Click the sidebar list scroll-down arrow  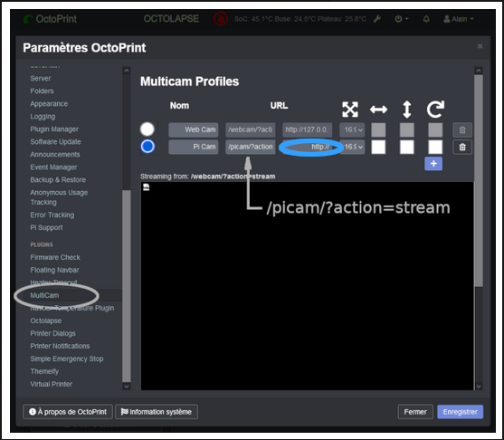(x=127, y=386)
